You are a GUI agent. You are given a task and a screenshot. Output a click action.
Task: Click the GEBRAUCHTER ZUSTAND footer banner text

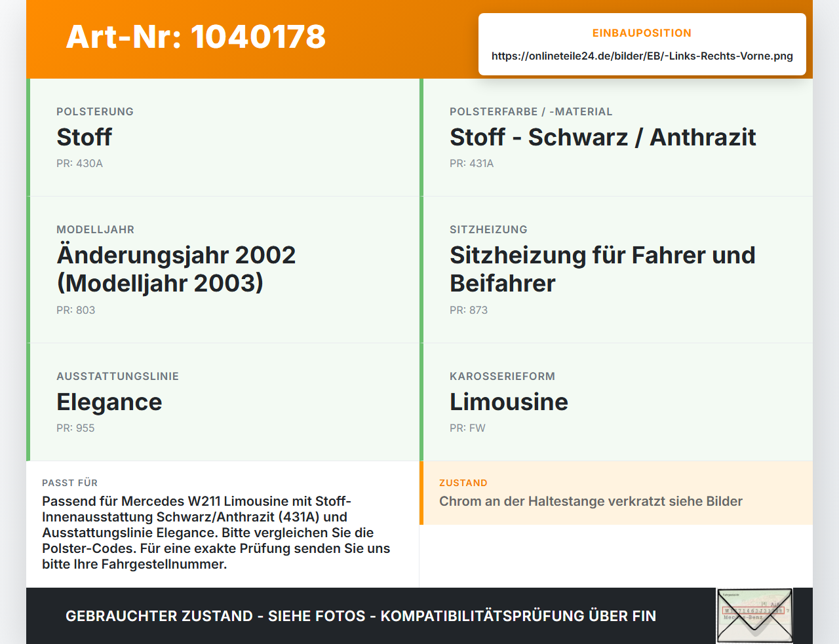coord(361,616)
